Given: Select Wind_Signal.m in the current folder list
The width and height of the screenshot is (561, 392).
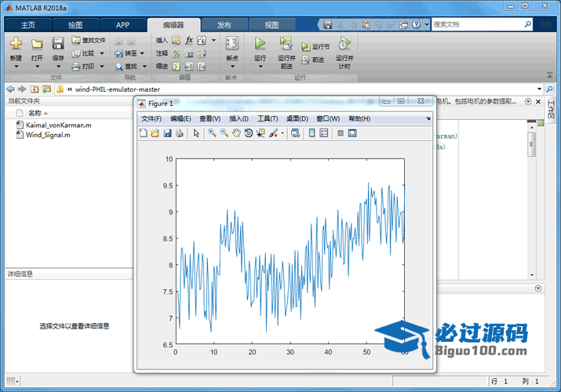Looking at the screenshot, I should click(x=48, y=135).
